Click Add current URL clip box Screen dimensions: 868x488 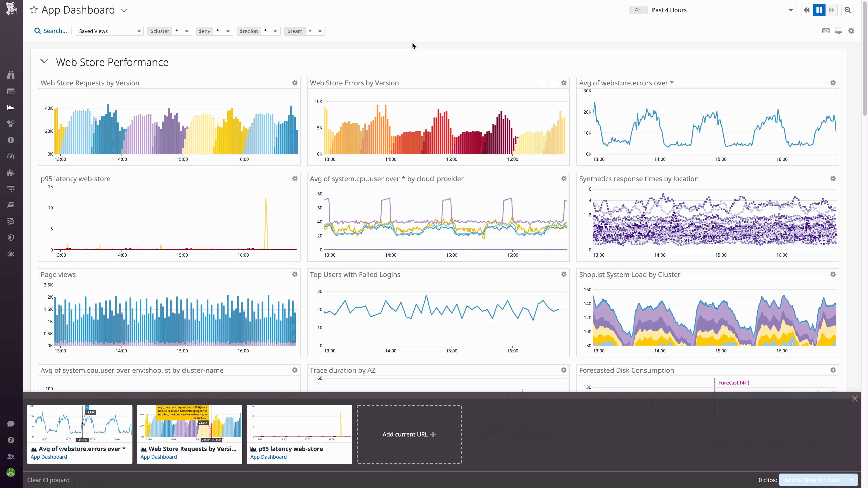click(409, 434)
